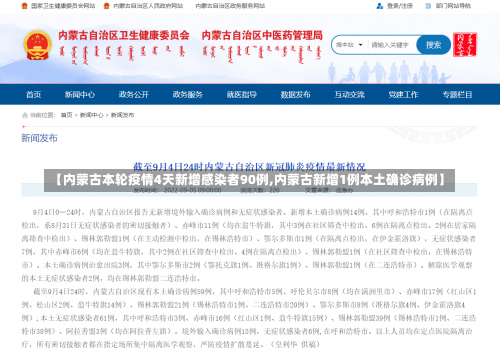
Task: Open 内蒙古自治区人民政府网站 emblem link
Action: [x=107, y=6]
